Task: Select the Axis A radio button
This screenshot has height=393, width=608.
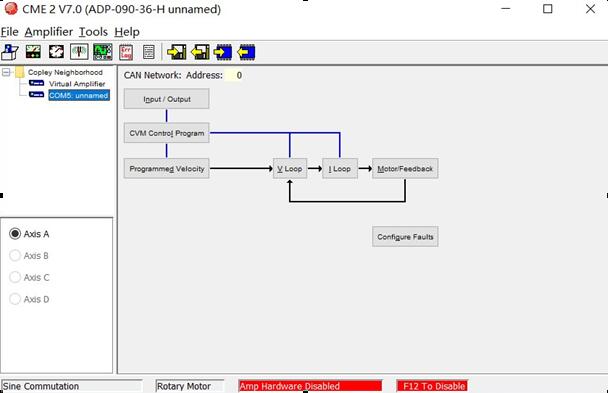Action: coord(15,234)
